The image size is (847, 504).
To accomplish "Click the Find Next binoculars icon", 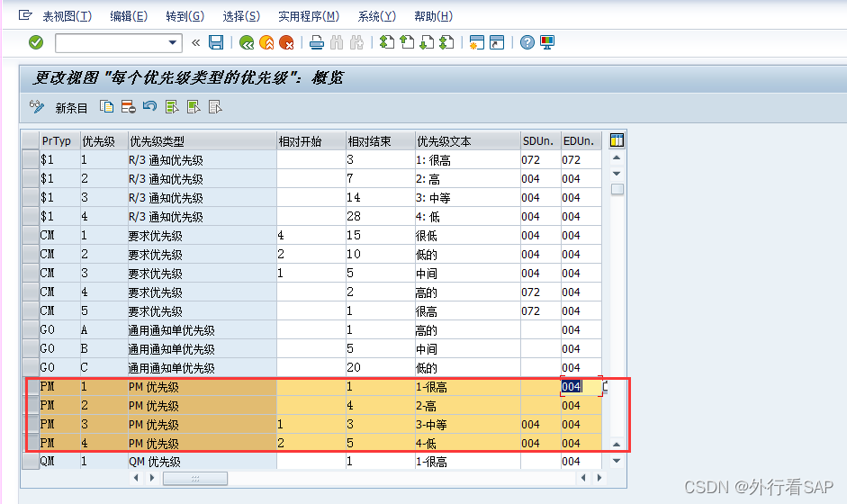I will coord(356,42).
